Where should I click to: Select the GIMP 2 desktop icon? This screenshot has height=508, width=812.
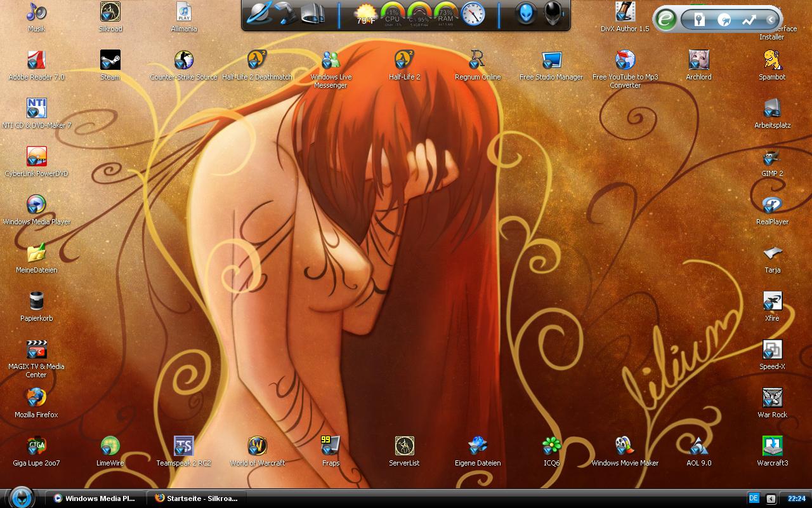772,157
